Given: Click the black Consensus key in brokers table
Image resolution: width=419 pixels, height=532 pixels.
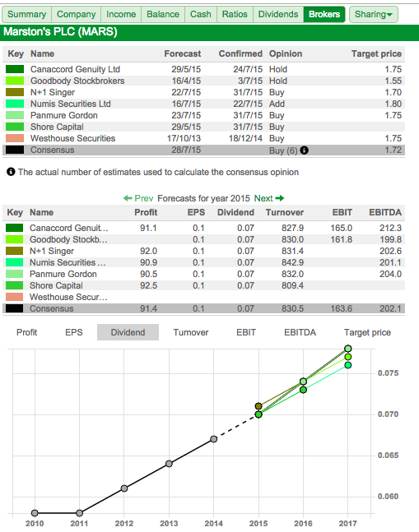Looking at the screenshot, I should (15, 150).
